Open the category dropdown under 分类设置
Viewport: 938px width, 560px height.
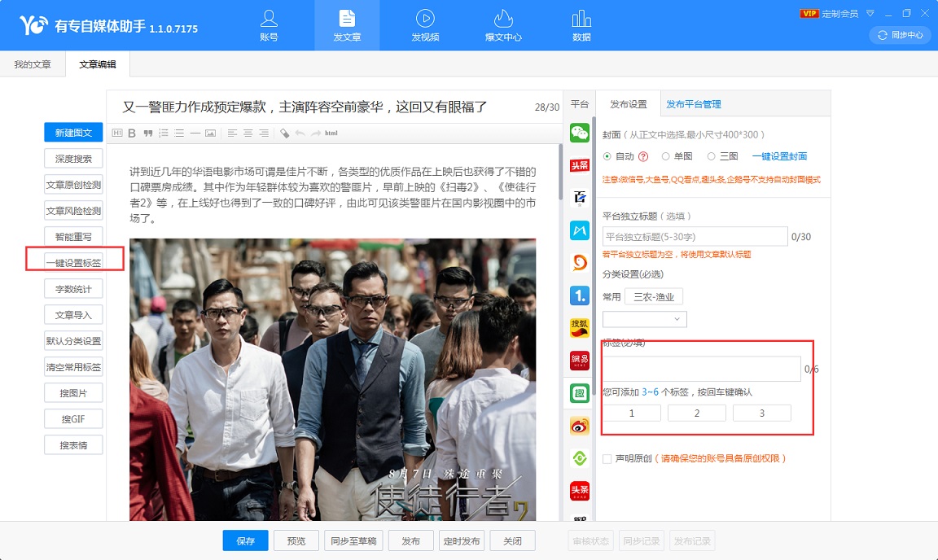tap(645, 319)
